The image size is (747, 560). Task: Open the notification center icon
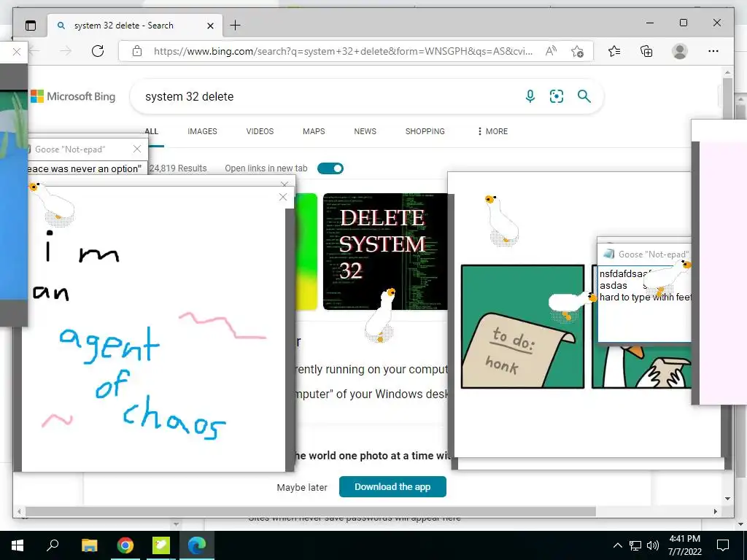[x=723, y=545]
